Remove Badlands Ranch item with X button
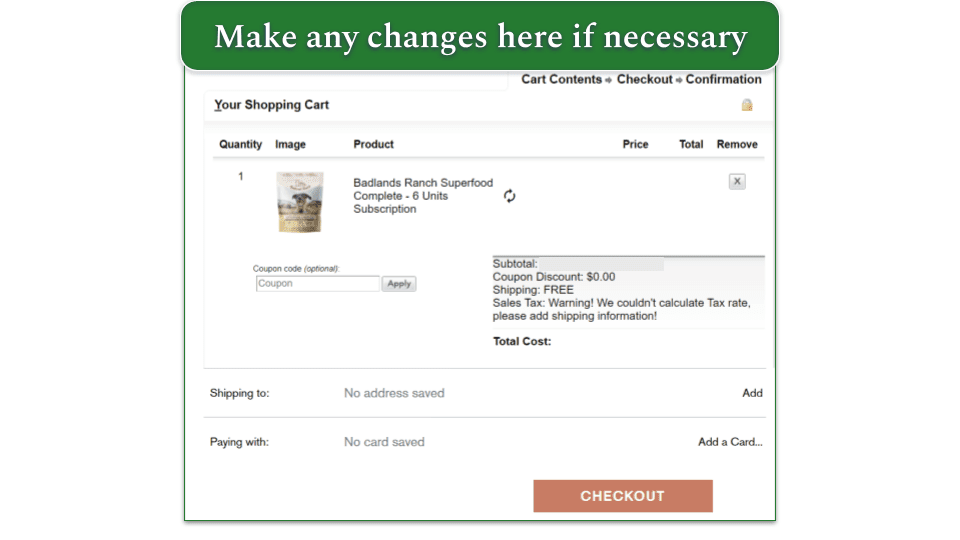This screenshot has width=960, height=540. click(x=737, y=181)
